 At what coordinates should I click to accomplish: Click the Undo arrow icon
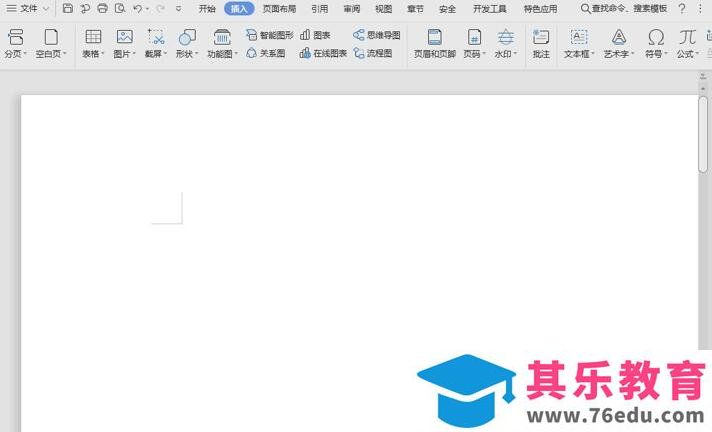coord(138,8)
